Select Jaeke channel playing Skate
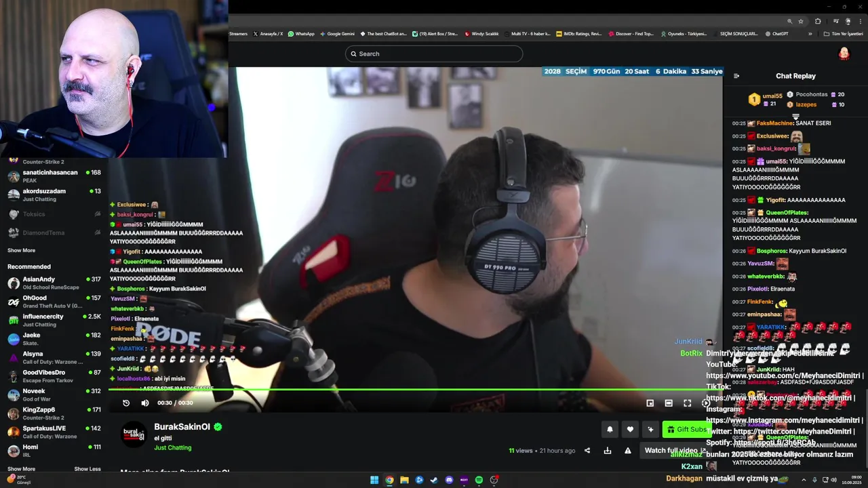The height and width of the screenshot is (488, 868). [x=54, y=339]
